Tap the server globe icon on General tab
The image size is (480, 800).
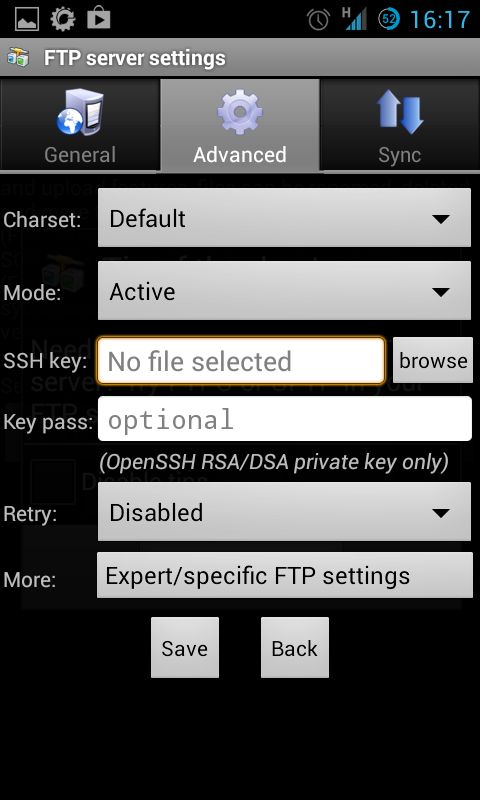(x=80, y=112)
